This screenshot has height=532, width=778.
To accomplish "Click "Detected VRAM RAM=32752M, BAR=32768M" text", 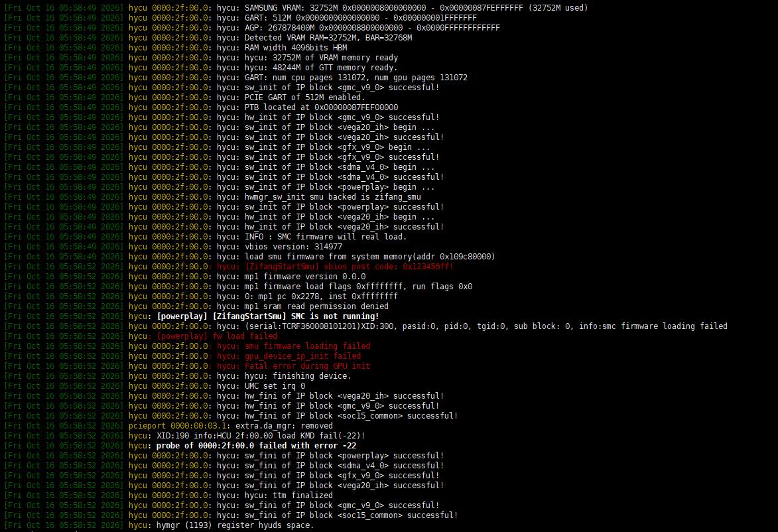I will 328,38.
